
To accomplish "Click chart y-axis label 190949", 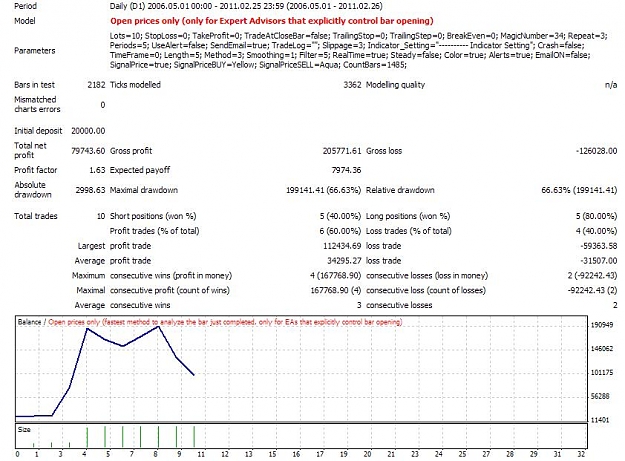I will (601, 325).
